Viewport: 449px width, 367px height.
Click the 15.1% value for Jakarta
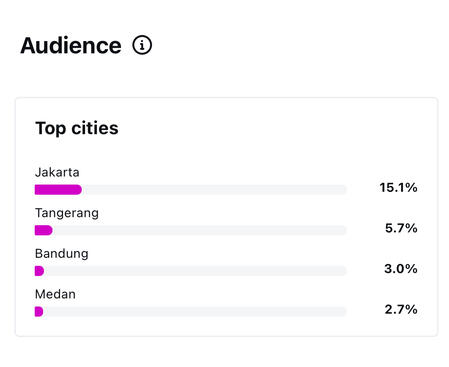coord(398,188)
